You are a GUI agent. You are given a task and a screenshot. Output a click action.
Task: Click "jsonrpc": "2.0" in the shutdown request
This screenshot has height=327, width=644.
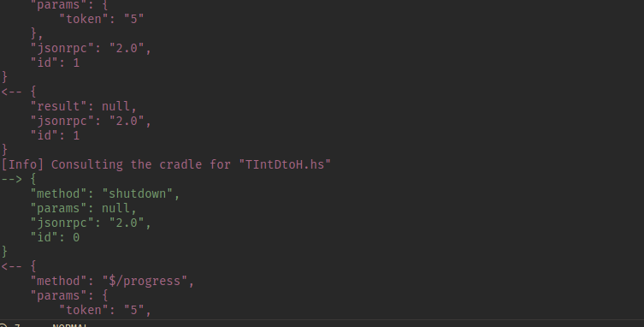(91, 223)
